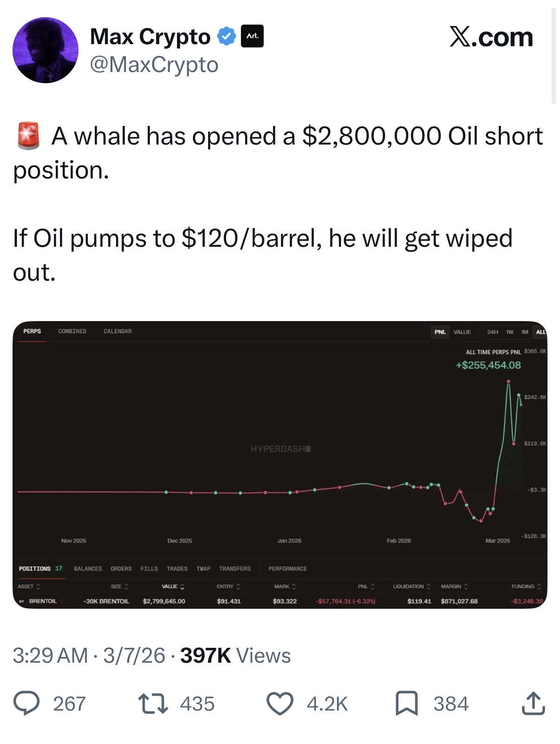Image resolution: width=560 pixels, height=744 pixels.
Task: Switch chart to PNL view
Action: click(x=440, y=332)
